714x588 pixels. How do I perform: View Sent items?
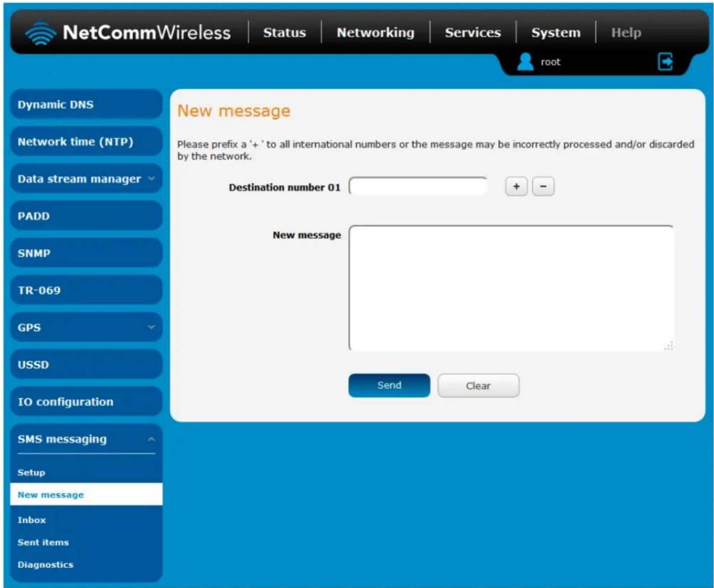(x=43, y=542)
